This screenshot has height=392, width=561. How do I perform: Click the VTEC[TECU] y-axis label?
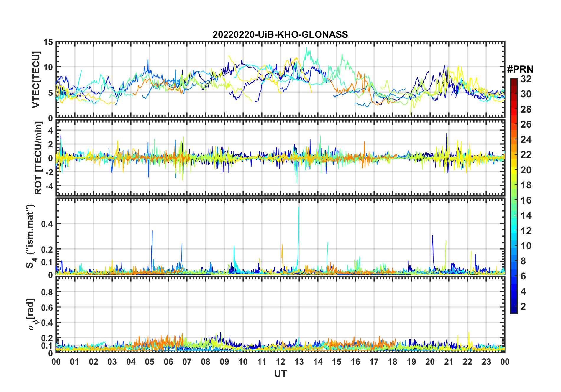[x=36, y=80]
